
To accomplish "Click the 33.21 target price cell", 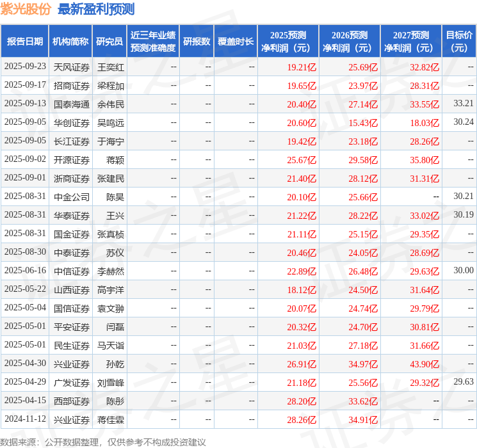I will (463, 103).
